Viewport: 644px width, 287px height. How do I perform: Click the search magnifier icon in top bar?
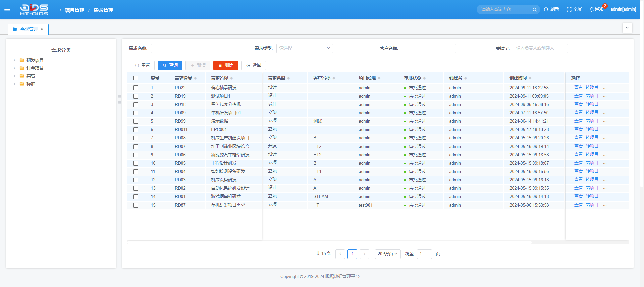[x=534, y=10]
